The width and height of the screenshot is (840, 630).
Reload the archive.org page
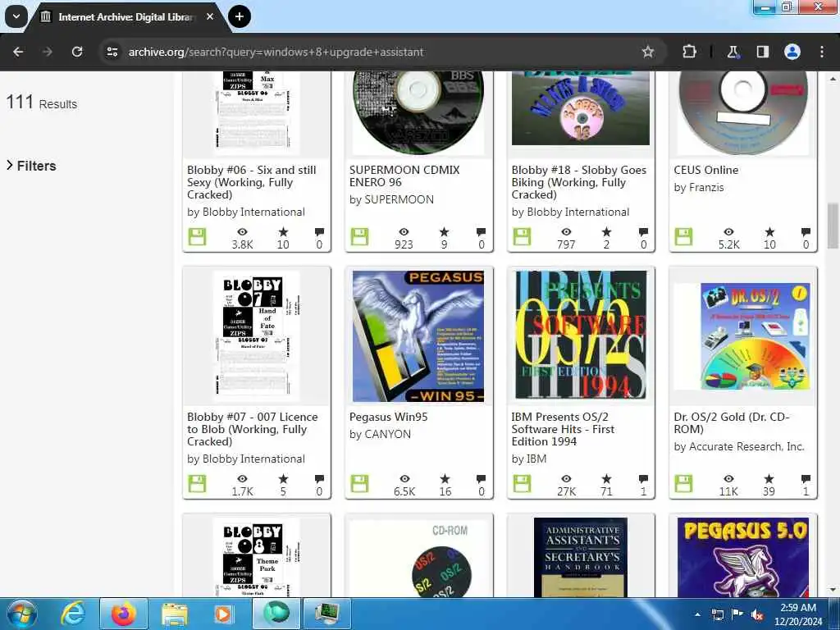coord(77,52)
